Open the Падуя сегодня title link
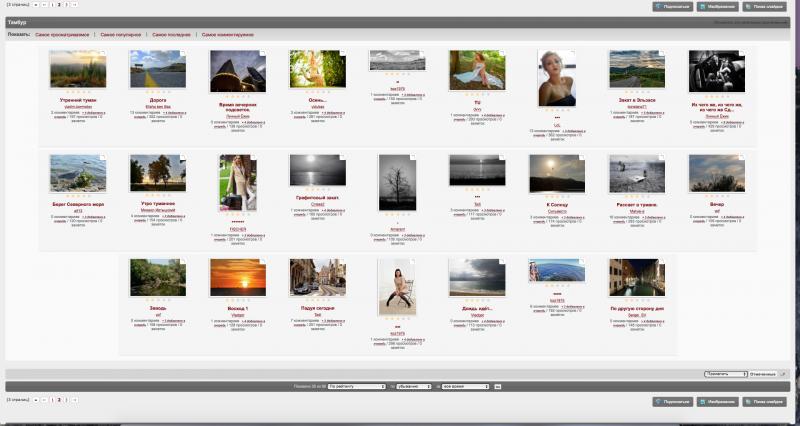Image resolution: width=800 pixels, height=426 pixels. 317,309
